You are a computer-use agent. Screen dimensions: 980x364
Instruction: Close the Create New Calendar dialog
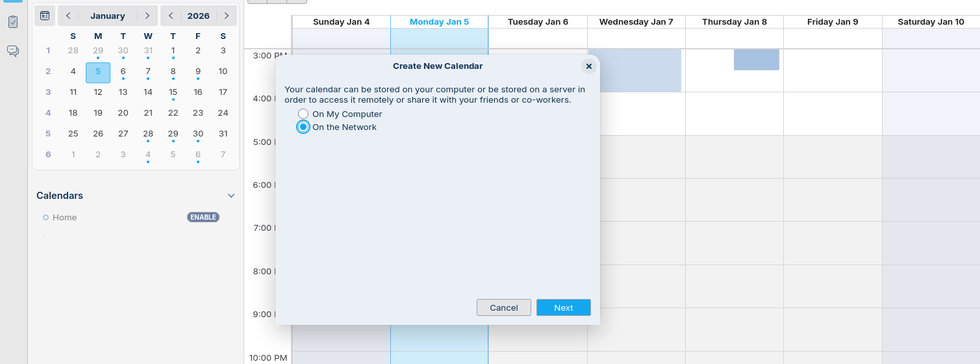coord(588,66)
